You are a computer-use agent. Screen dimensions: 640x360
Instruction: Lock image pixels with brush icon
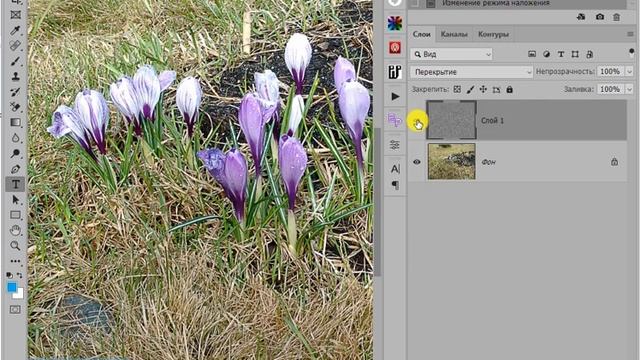470,89
